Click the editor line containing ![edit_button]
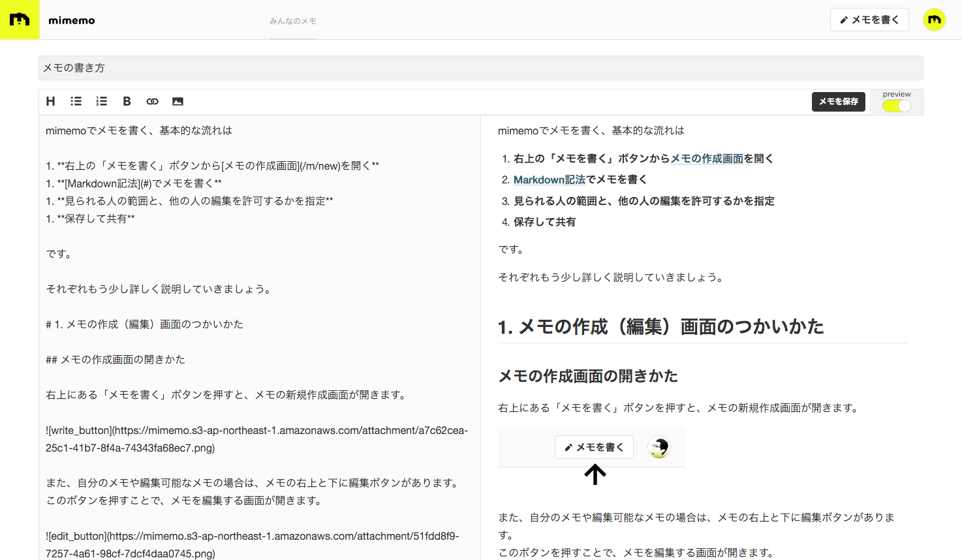 point(253,545)
